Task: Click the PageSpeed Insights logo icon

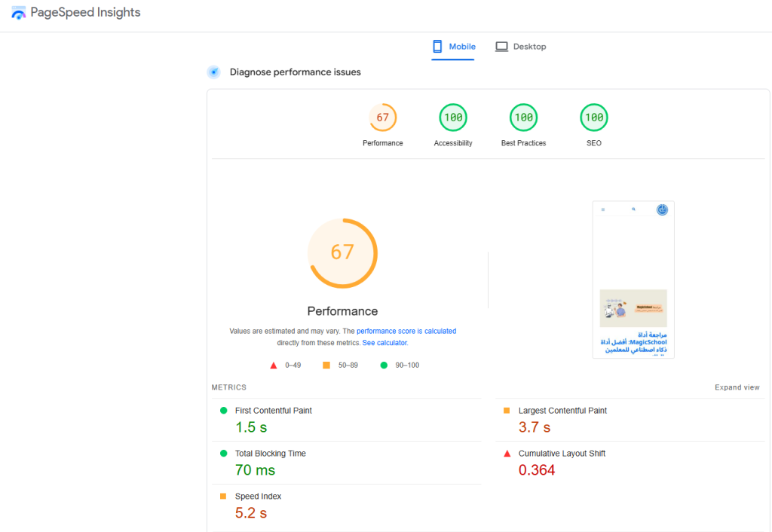Action: [x=18, y=13]
